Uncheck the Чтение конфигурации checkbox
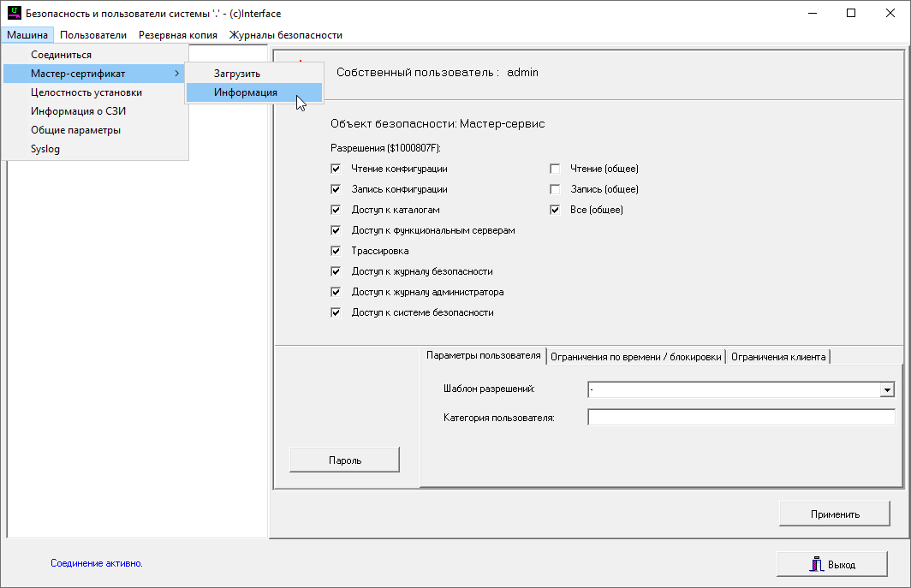 (336, 169)
